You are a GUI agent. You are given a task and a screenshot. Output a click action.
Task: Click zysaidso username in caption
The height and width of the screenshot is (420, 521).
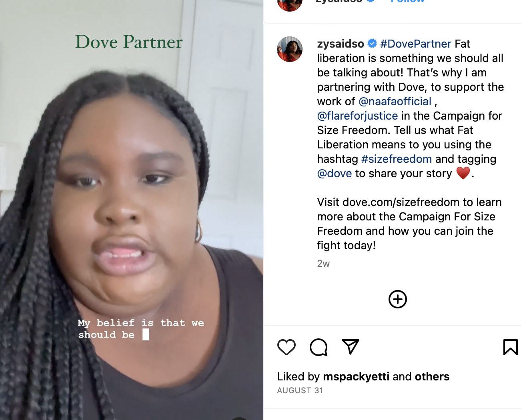point(341,44)
